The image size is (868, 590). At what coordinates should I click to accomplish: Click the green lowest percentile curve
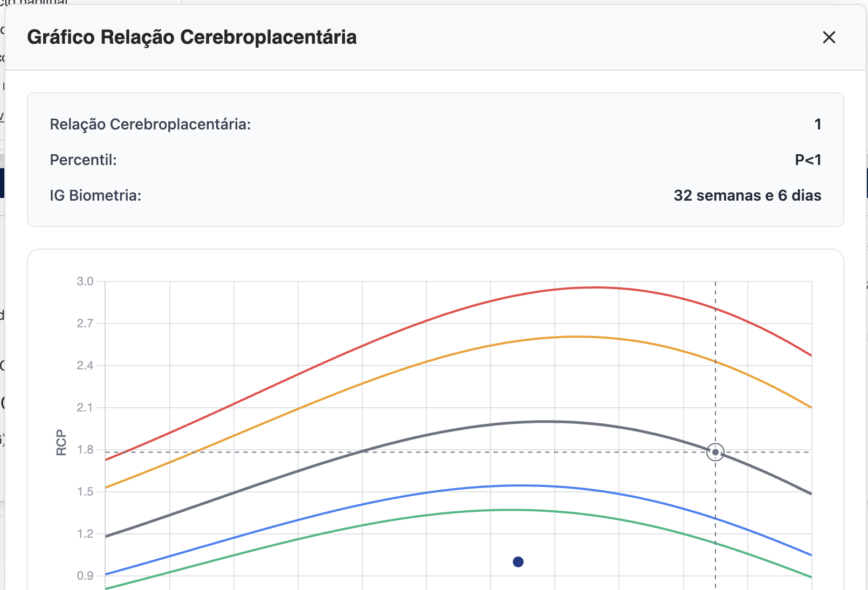point(426,516)
